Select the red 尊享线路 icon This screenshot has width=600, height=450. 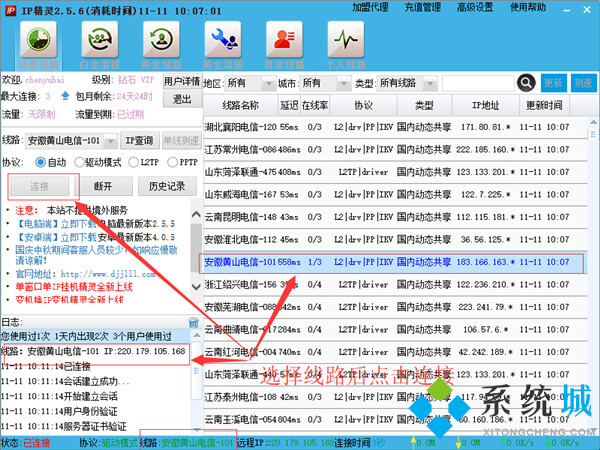[x=283, y=44]
